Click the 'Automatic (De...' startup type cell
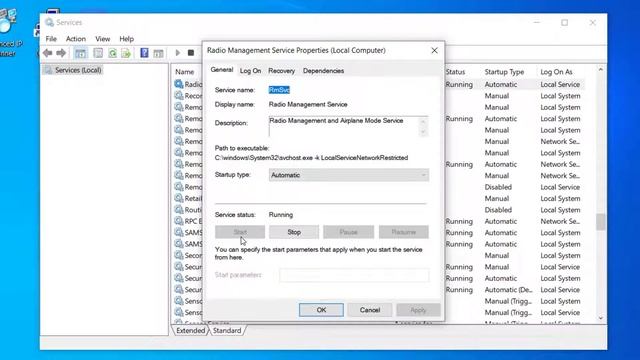Image resolution: width=640 pixels, height=360 pixels. coord(508,289)
